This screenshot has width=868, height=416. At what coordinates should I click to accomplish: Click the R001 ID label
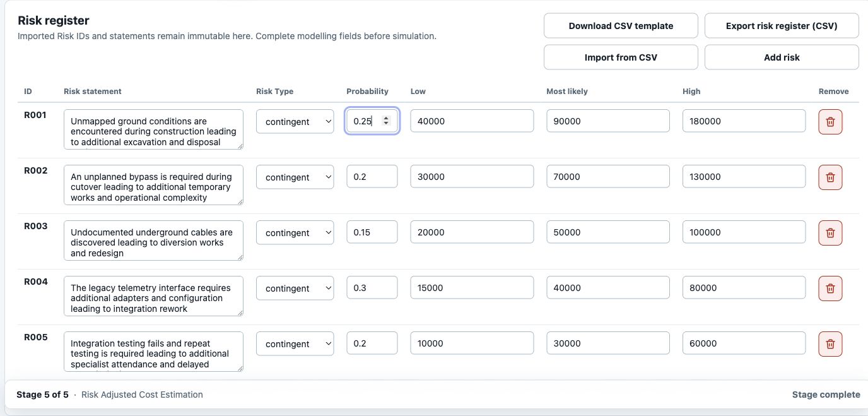coord(36,115)
